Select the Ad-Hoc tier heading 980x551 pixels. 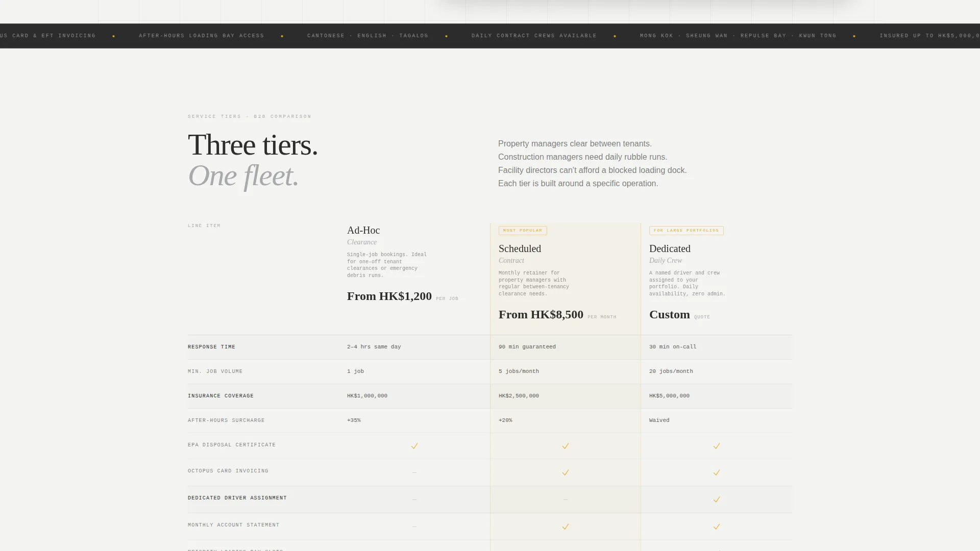[x=363, y=231]
